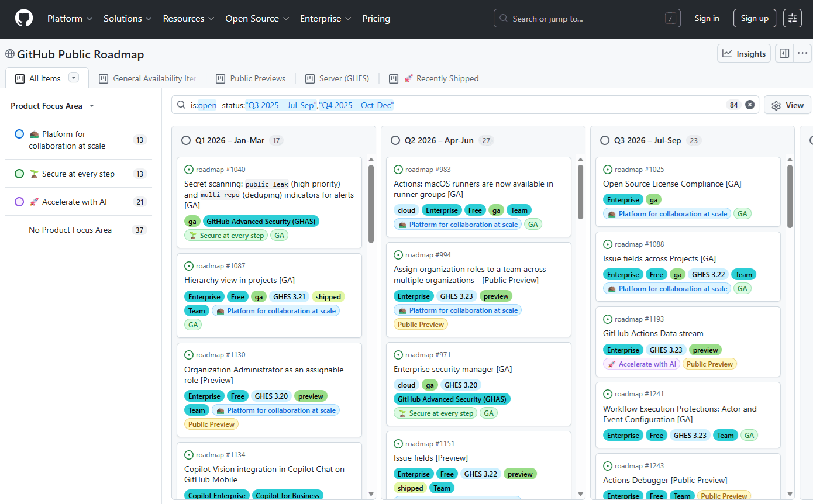Viewport: 813px width, 504px height.
Task: Click open-issue icon on roadmap #1025
Action: (608, 170)
